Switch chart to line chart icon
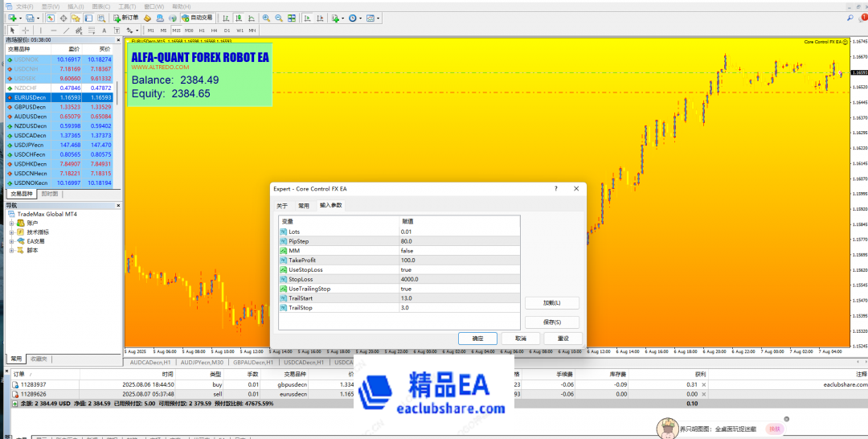Image resolution: width=868 pixels, height=439 pixels. click(x=252, y=18)
